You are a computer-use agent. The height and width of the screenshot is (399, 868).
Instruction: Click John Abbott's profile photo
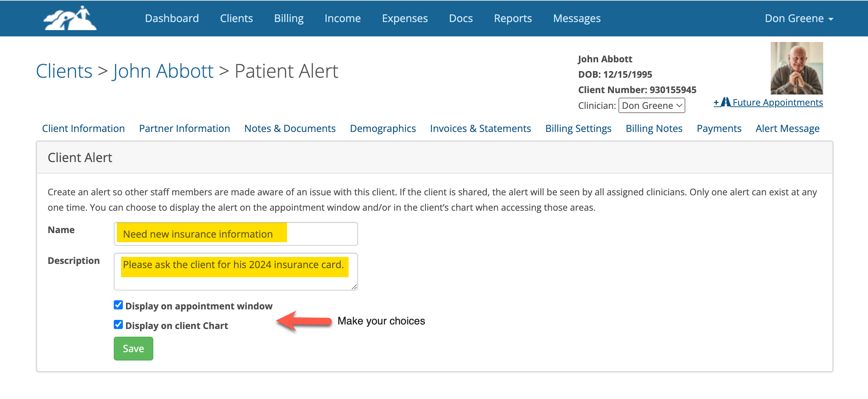797,68
